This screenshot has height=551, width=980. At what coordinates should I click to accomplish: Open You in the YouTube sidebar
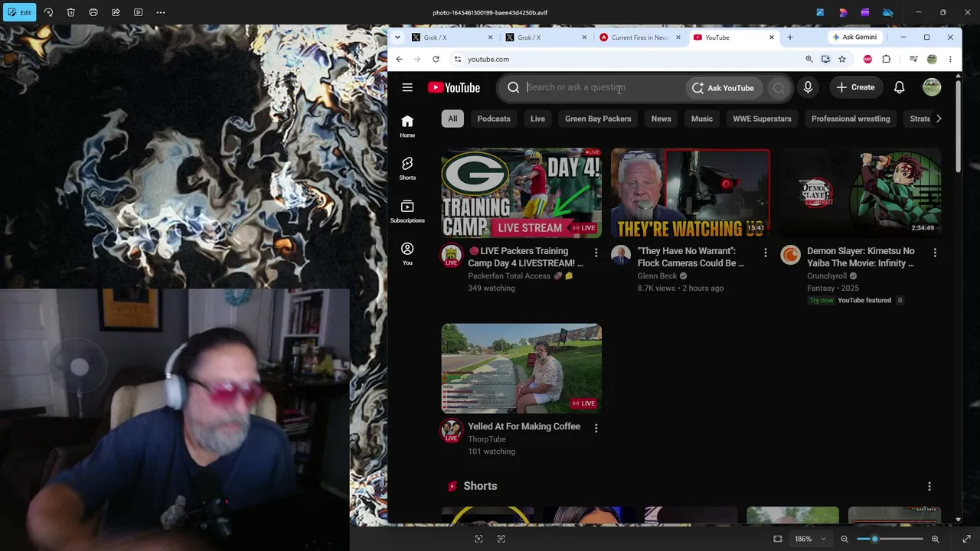point(407,253)
